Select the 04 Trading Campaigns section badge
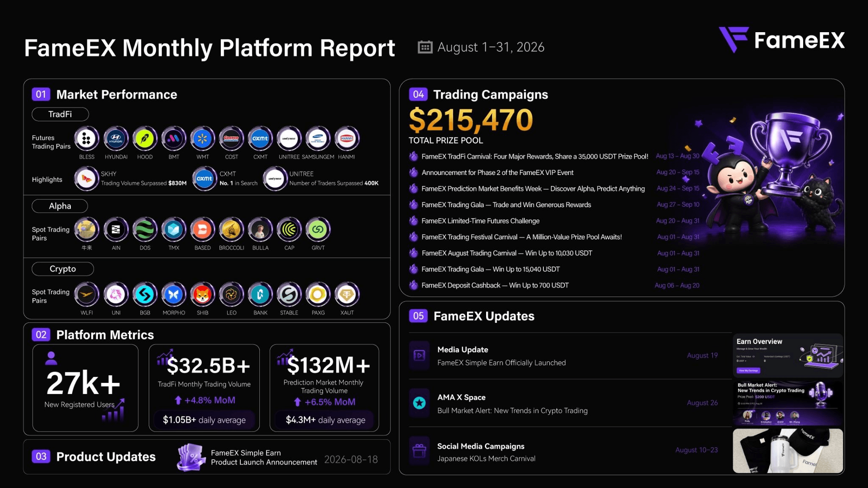The height and width of the screenshot is (488, 868). pyautogui.click(x=418, y=94)
